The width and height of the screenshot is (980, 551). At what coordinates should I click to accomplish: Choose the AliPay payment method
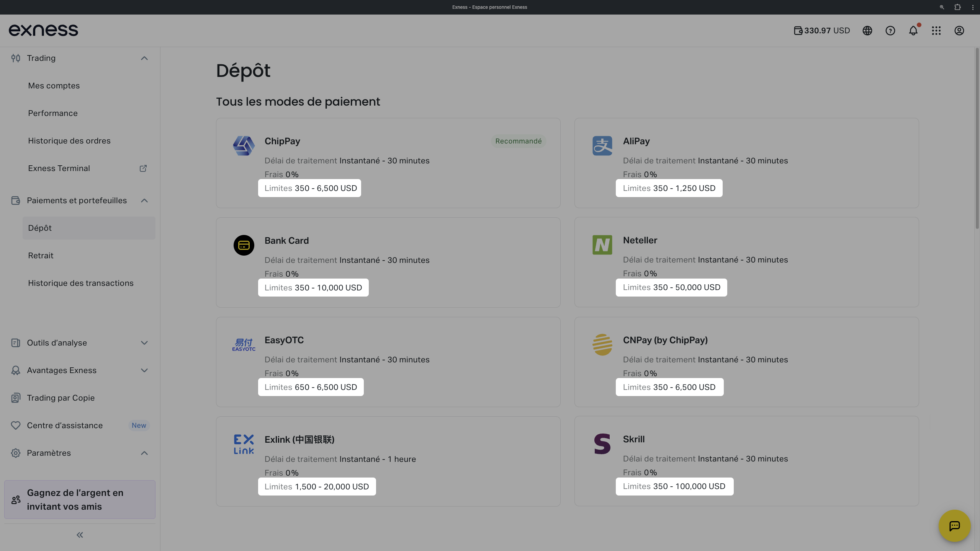click(x=746, y=163)
